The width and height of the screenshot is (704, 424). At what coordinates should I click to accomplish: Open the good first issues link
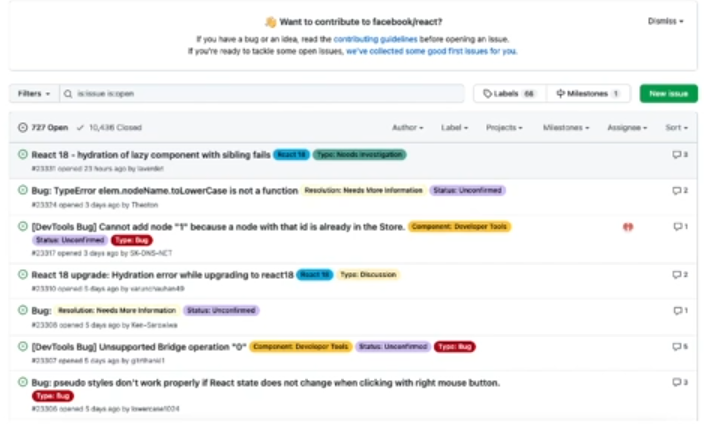(x=431, y=51)
